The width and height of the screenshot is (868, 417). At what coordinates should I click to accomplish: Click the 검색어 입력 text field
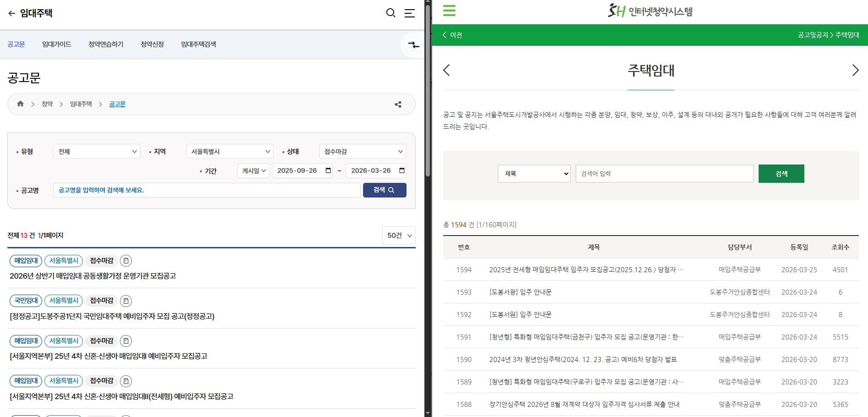point(664,173)
